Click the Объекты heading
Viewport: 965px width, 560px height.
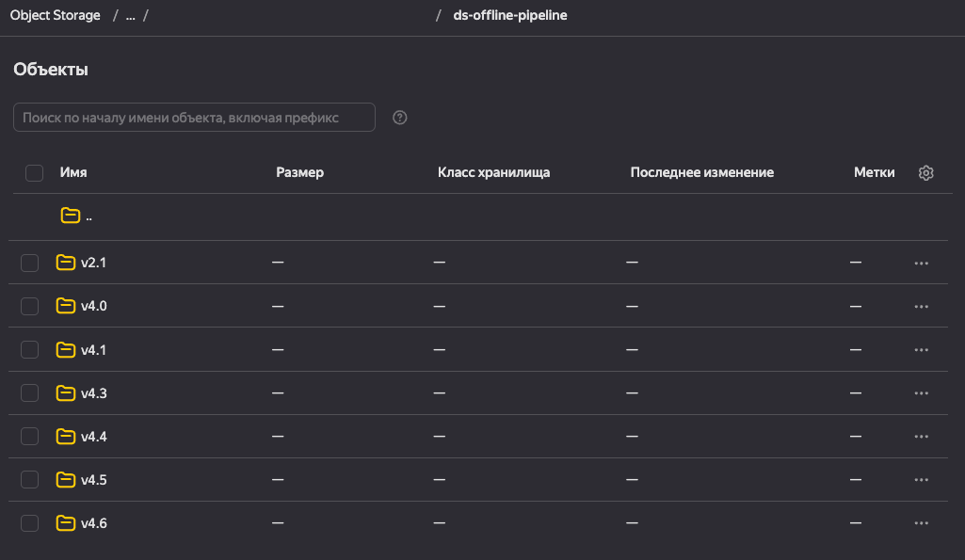coord(51,70)
